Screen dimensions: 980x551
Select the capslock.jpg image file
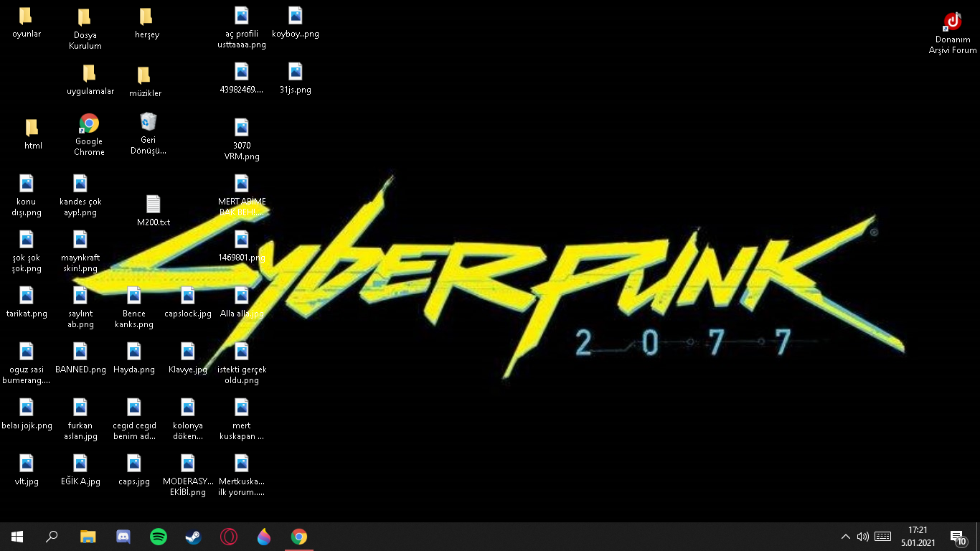(x=188, y=302)
